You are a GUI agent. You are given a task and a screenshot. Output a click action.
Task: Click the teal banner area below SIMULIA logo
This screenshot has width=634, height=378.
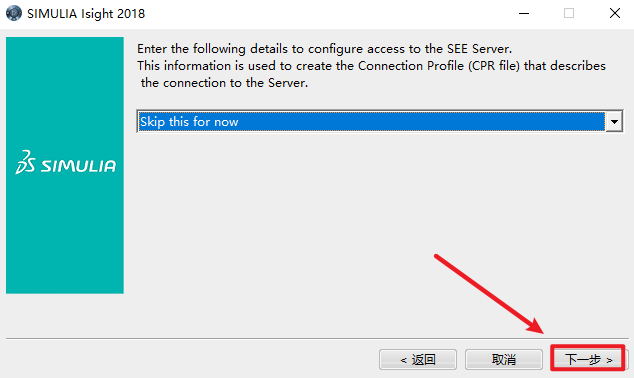point(65,234)
